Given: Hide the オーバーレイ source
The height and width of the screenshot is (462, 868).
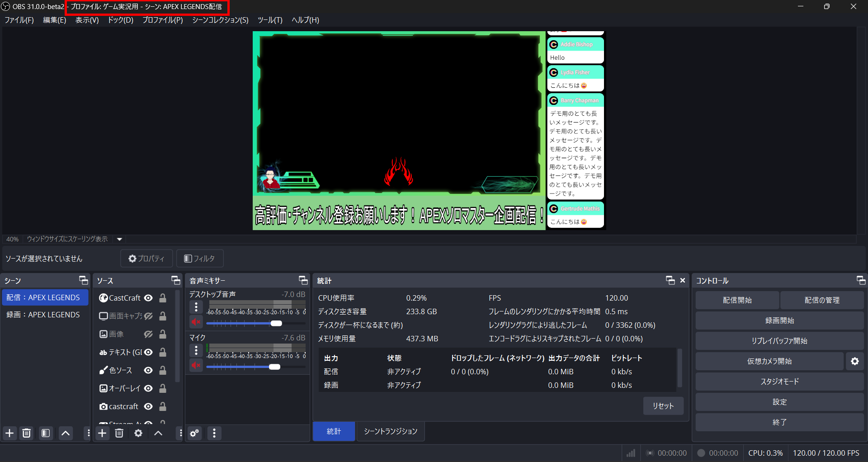Looking at the screenshot, I should pos(148,388).
